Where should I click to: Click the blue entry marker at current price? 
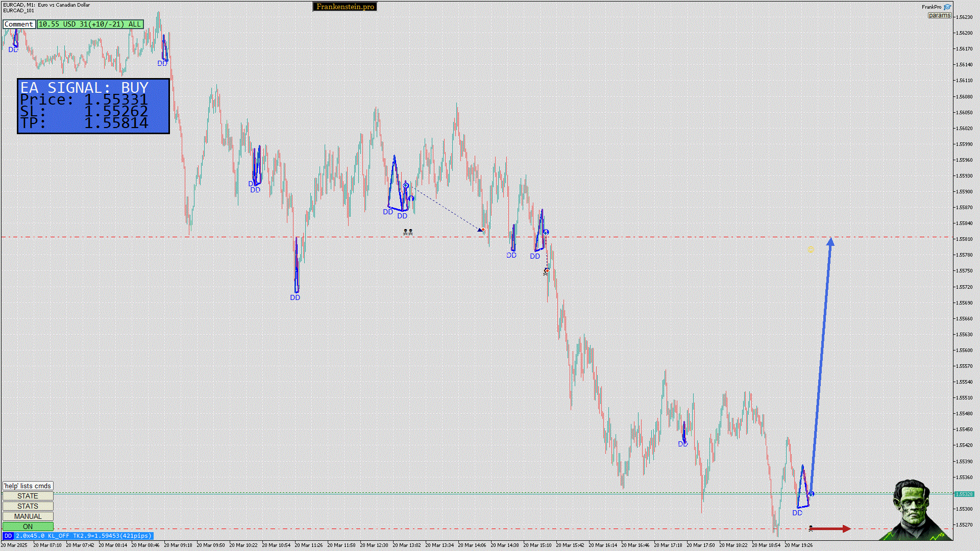(x=811, y=493)
